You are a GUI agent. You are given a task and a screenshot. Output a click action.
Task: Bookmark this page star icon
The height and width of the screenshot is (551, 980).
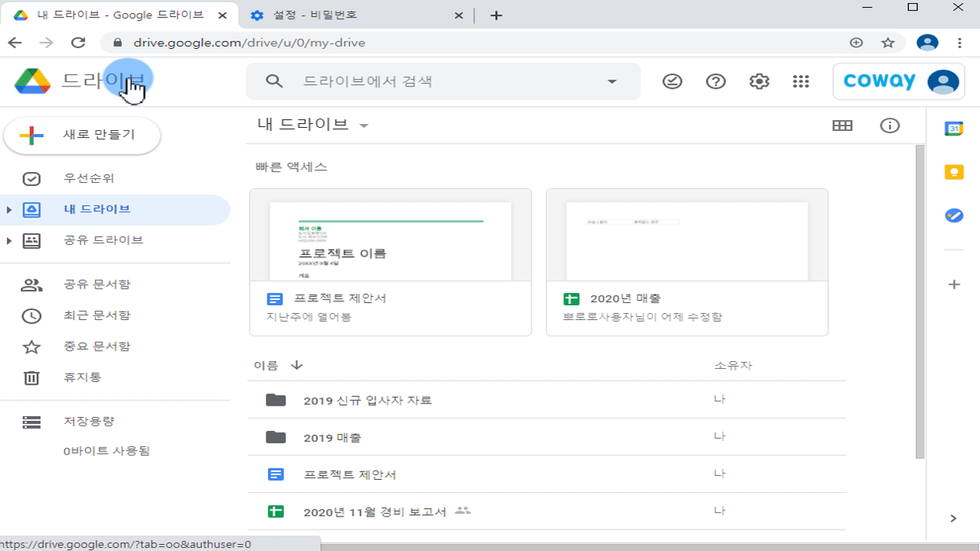888,43
